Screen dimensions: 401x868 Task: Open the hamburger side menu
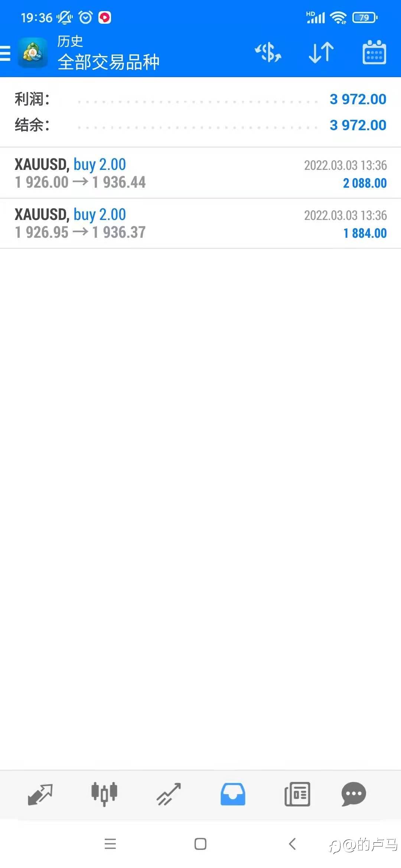pyautogui.click(x=5, y=53)
